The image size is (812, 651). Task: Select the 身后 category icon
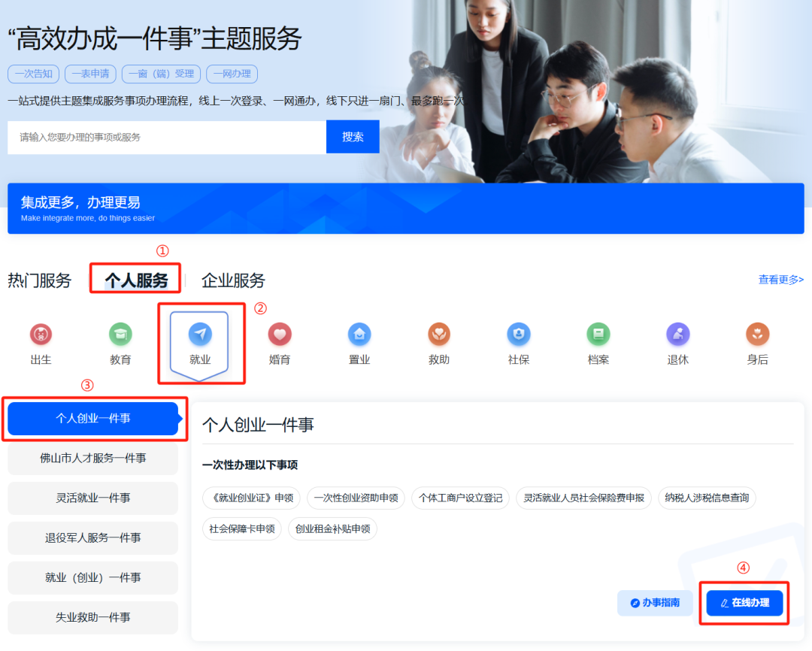(758, 335)
